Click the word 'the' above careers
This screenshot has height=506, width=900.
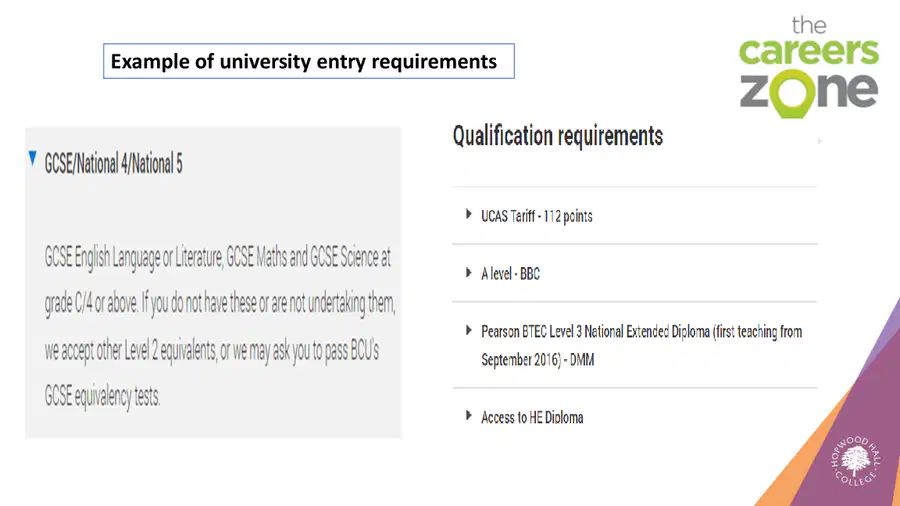point(809,25)
